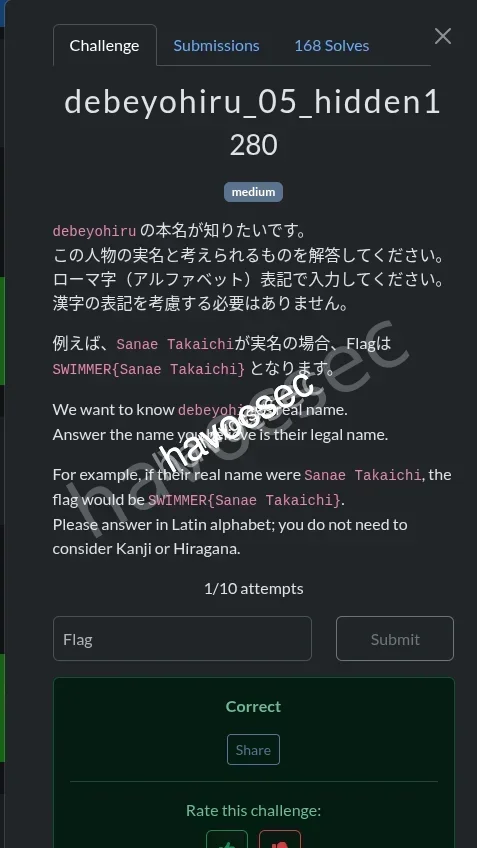Click the Submit button
This screenshot has height=848, width=477.
click(x=395, y=639)
